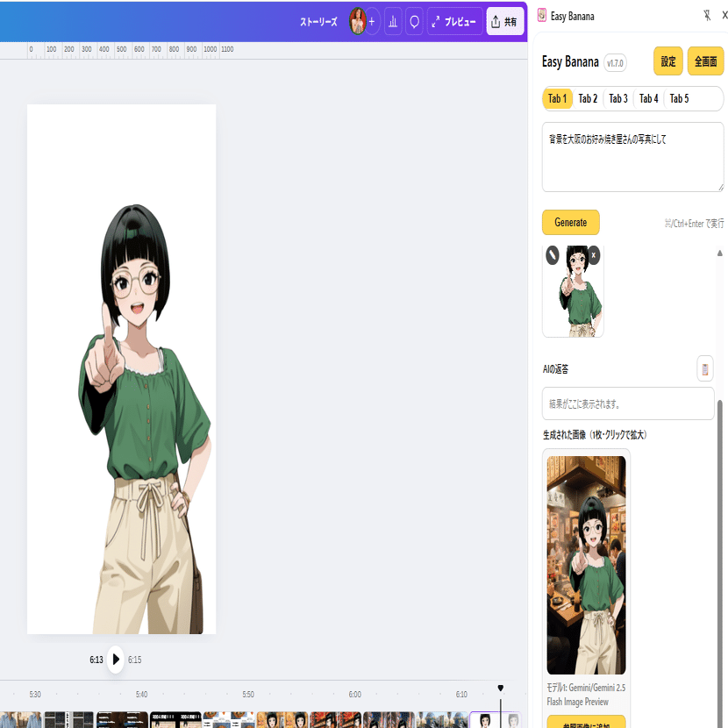Click the Generate button
The image size is (728, 728).
coord(570,222)
